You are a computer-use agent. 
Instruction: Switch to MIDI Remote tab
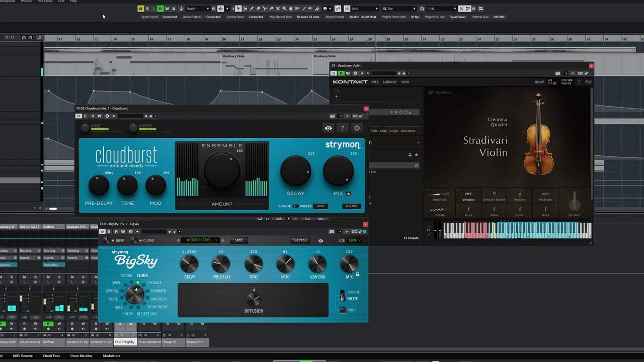pos(23,355)
